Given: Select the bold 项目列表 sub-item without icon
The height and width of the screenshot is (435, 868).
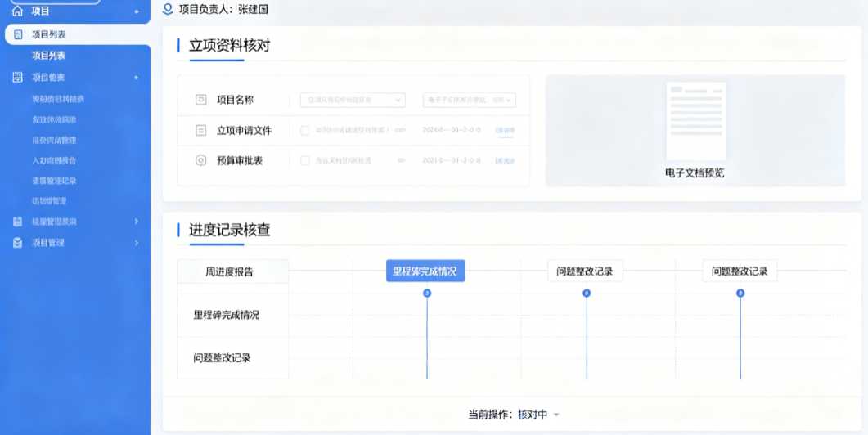Looking at the screenshot, I should (49, 56).
